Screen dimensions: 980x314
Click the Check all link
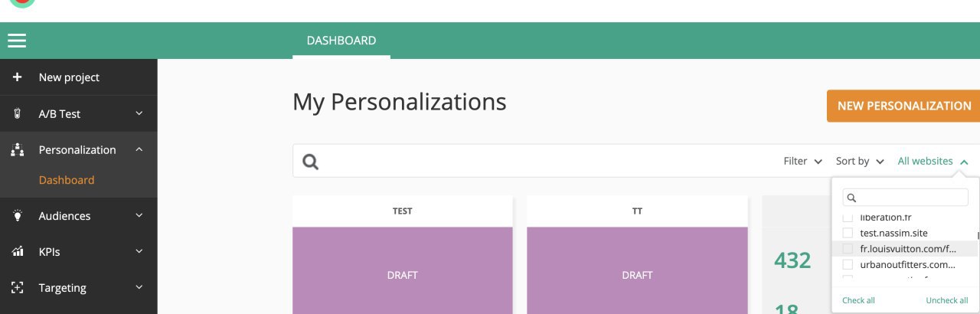coord(858,300)
